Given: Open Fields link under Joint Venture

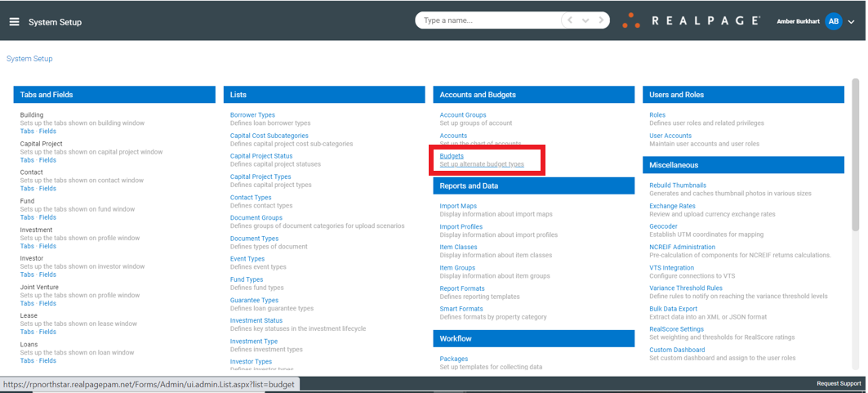Looking at the screenshot, I should pos(47,303).
